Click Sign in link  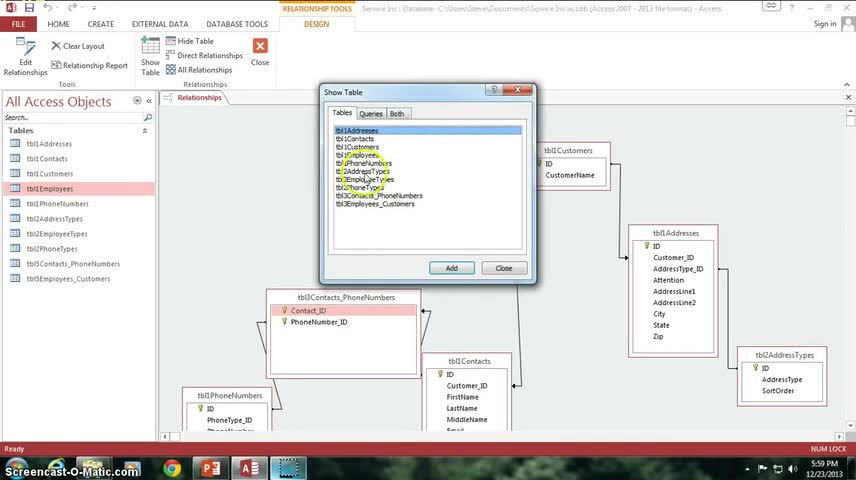pos(825,23)
